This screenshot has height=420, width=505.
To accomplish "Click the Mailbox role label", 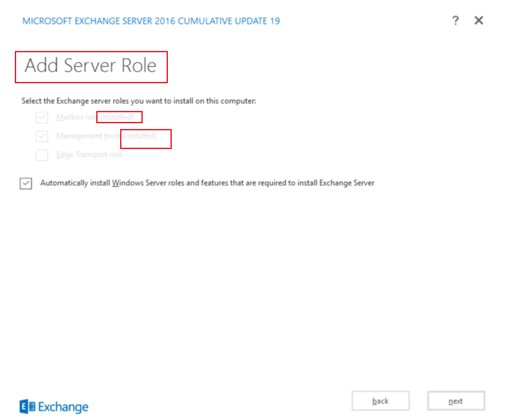I will click(95, 117).
